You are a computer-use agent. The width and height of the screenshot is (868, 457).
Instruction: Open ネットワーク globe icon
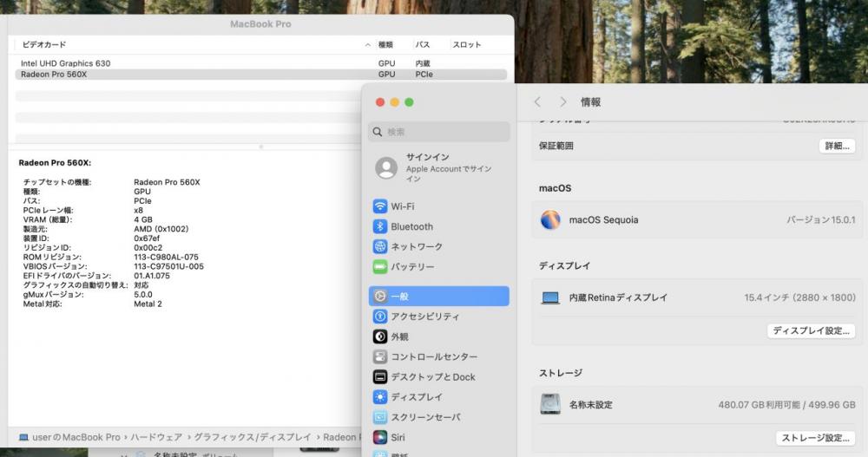click(380, 246)
